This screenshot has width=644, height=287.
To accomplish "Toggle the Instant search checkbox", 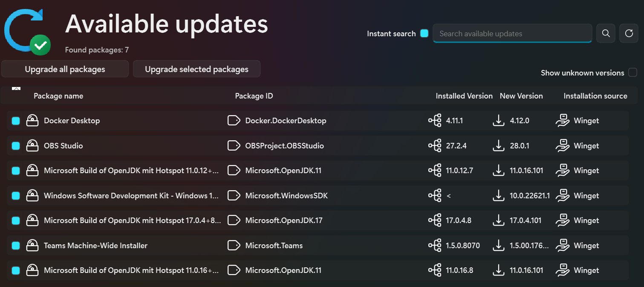I will point(424,33).
